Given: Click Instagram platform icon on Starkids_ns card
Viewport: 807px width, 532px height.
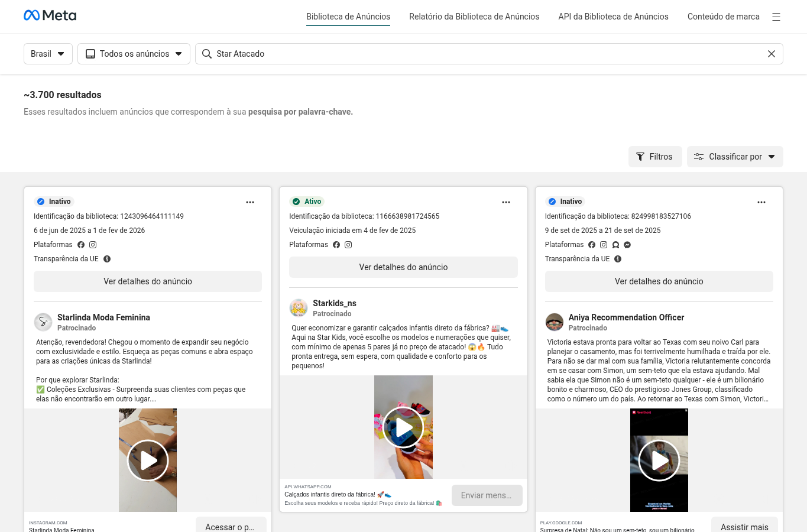Looking at the screenshot, I should (348, 245).
